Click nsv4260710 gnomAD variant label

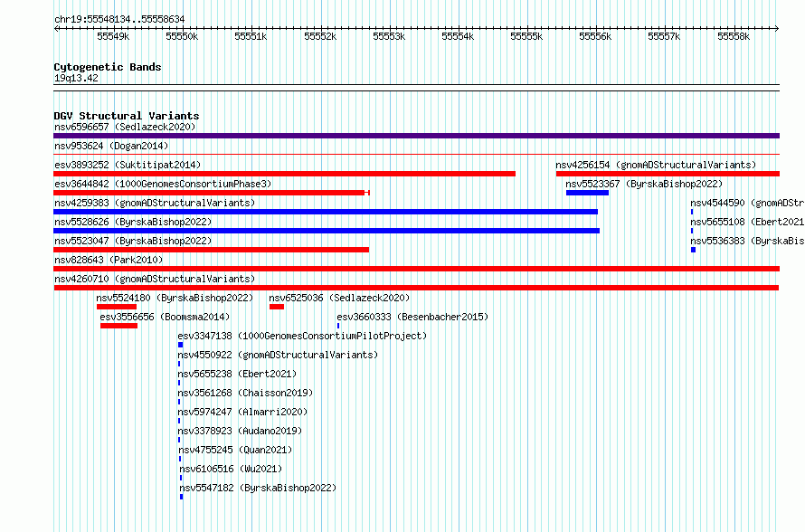155,279
